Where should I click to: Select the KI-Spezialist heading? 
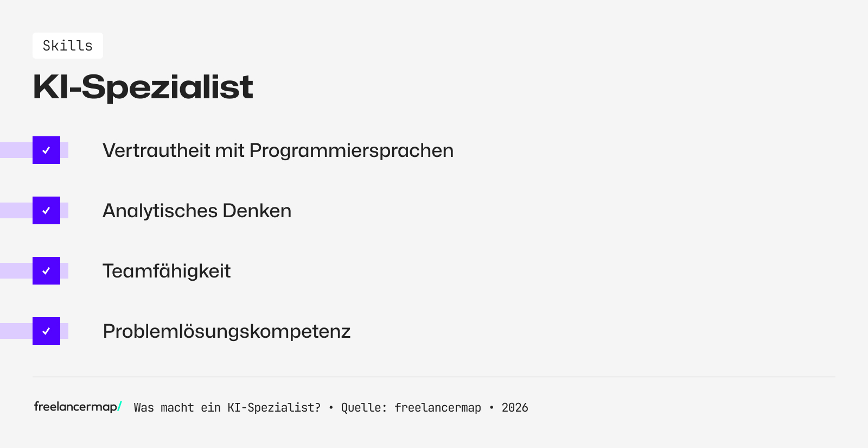coord(143,87)
